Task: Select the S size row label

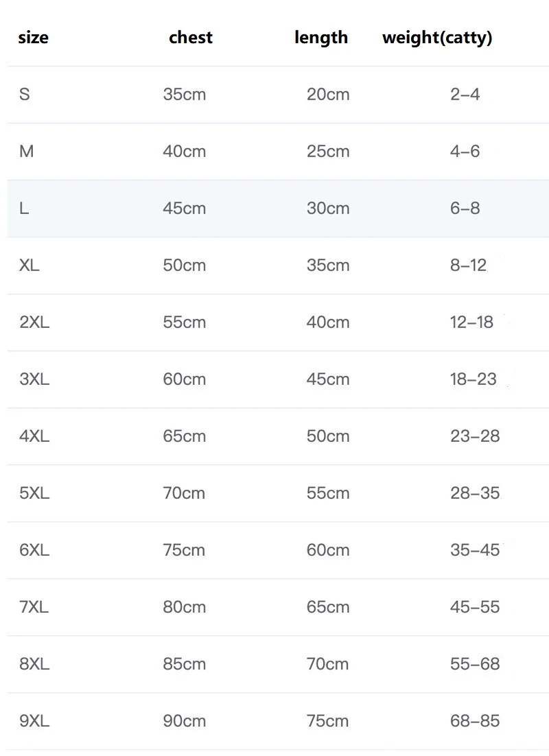Action: [x=25, y=95]
